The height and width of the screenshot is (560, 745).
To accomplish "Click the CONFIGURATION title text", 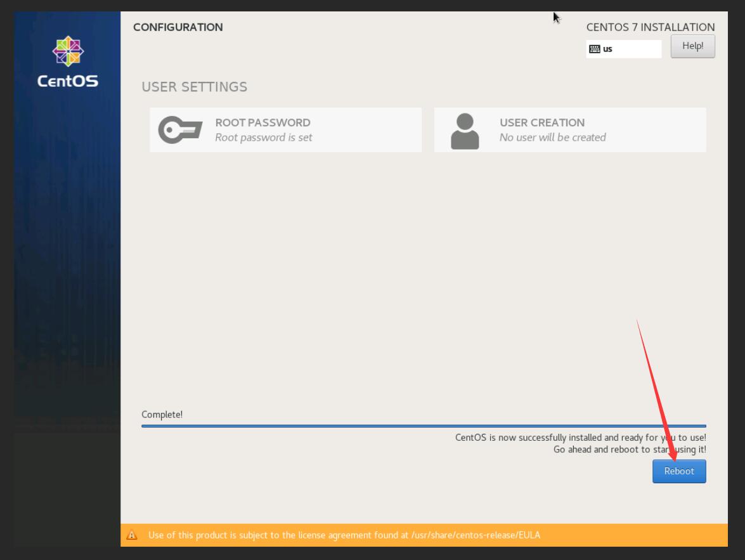I will point(178,27).
